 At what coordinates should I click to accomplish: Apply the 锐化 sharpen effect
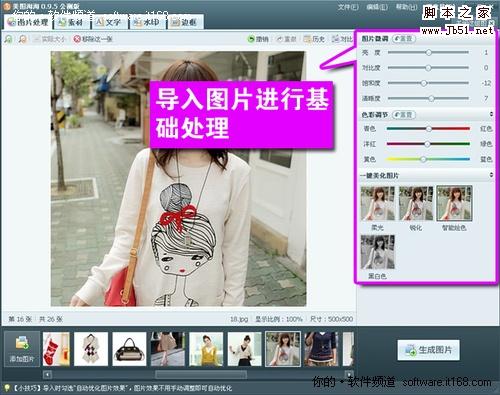point(416,204)
